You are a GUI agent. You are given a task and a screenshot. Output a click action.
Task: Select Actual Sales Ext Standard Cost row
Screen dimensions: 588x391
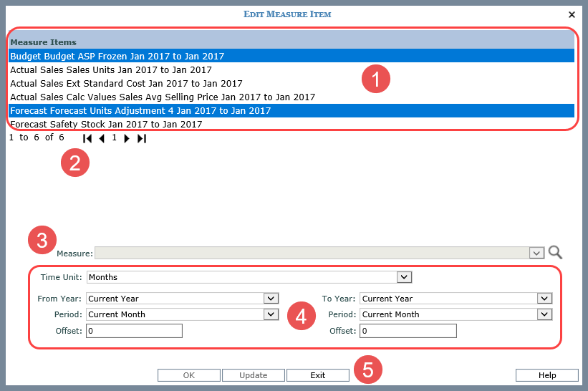click(126, 83)
